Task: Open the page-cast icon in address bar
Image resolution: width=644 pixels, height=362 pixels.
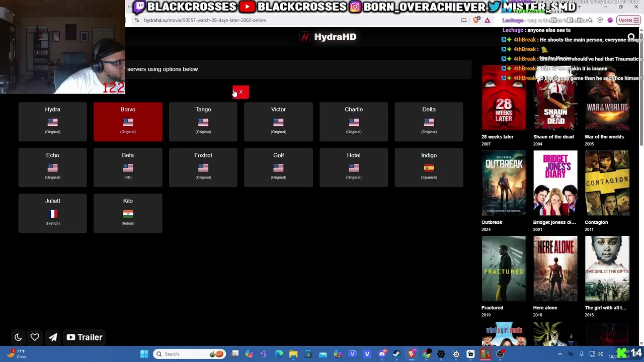Action: (464, 20)
